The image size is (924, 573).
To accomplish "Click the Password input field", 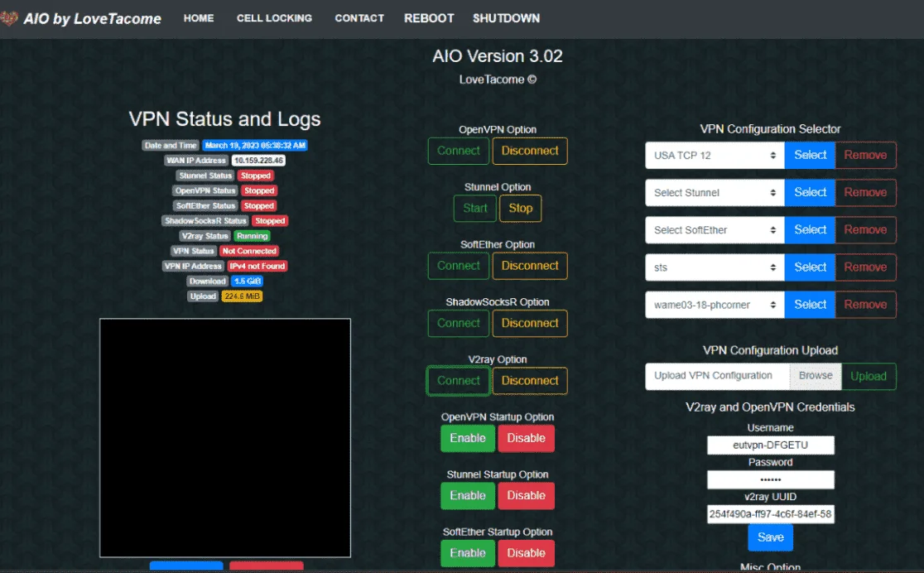I will click(x=770, y=480).
